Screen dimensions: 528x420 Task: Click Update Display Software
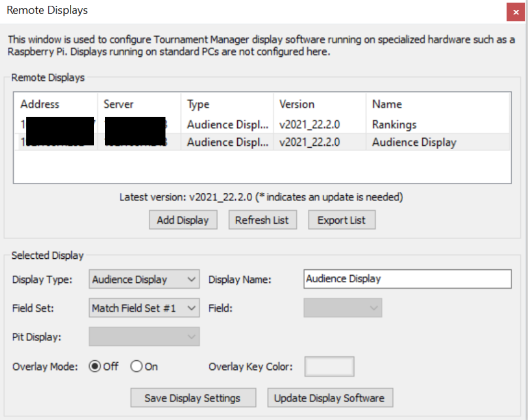(x=330, y=398)
